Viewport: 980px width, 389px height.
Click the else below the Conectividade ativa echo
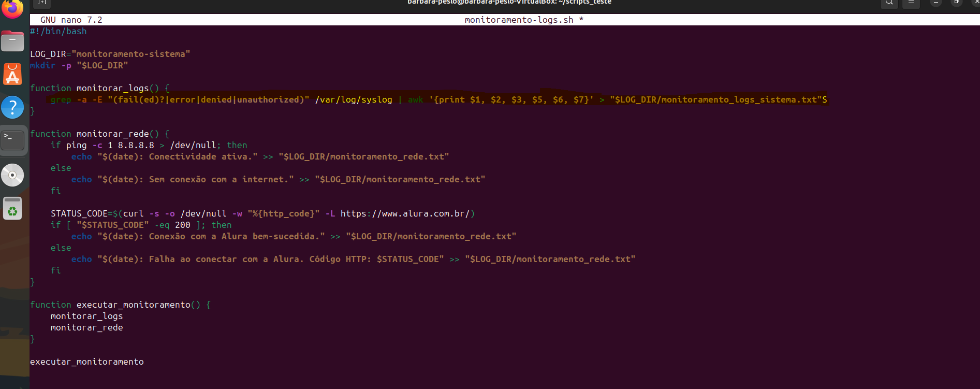[x=61, y=168]
